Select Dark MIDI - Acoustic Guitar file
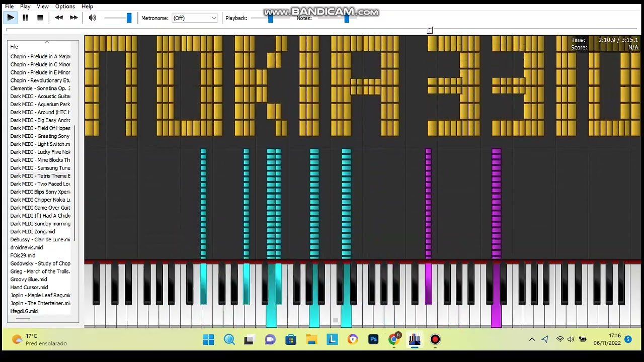 coord(40,96)
